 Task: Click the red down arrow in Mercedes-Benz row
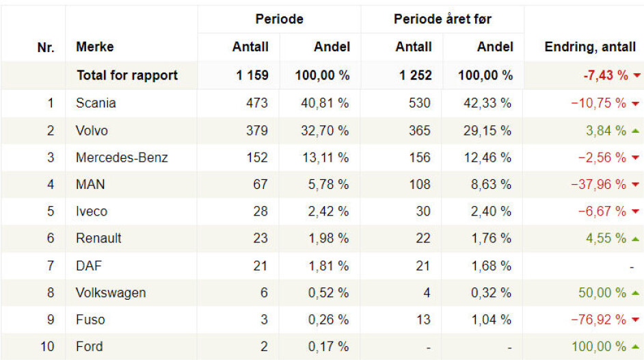636,158
